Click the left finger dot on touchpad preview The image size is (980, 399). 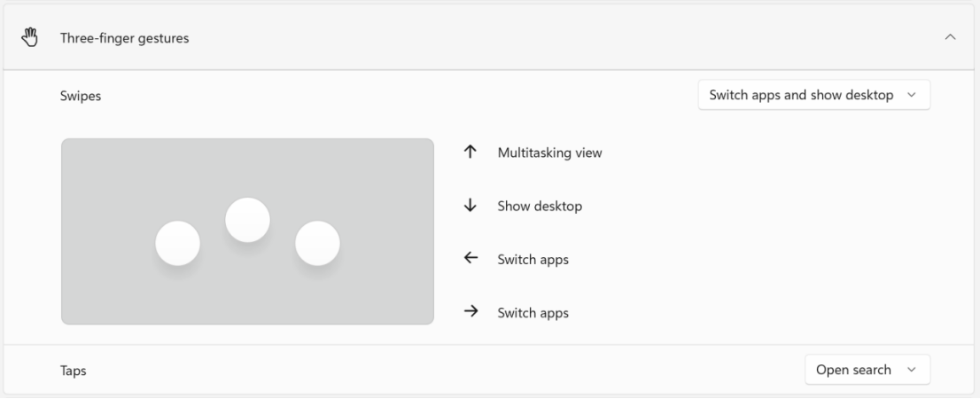177,244
